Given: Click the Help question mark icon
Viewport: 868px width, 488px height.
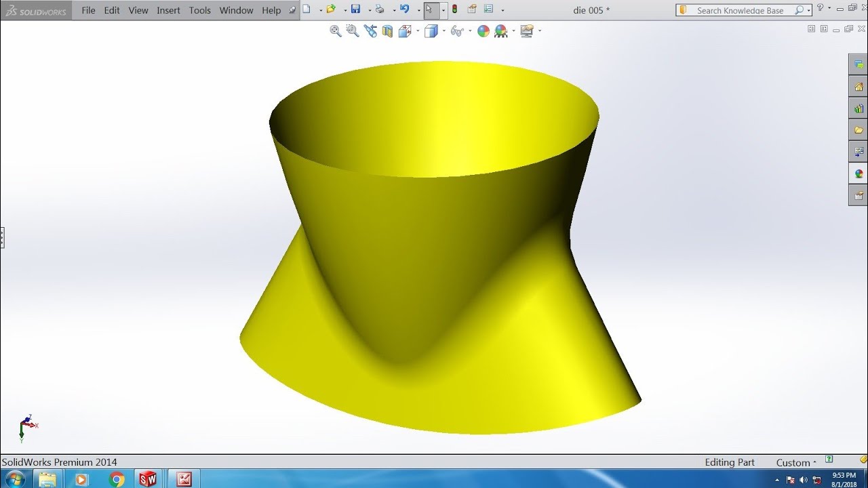Looking at the screenshot, I should click(x=821, y=8).
